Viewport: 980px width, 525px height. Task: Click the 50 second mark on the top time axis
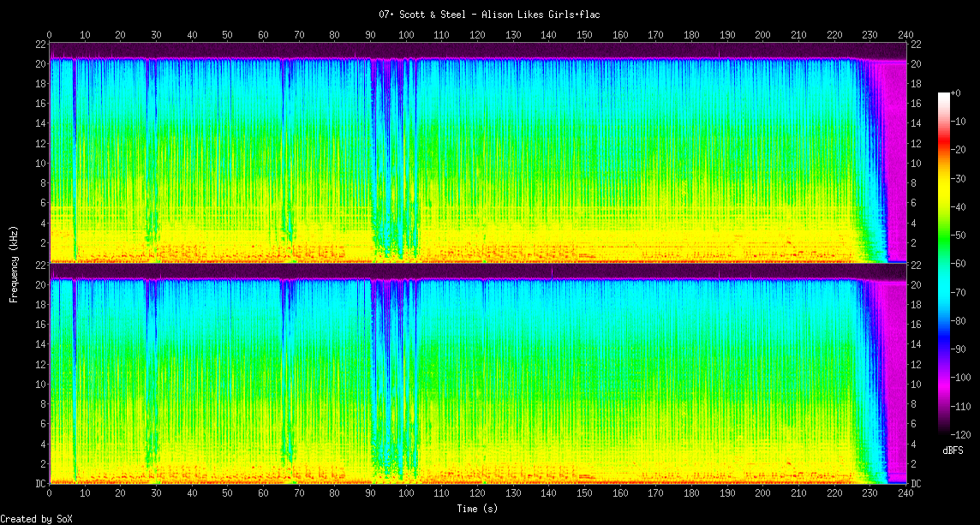coord(227,35)
